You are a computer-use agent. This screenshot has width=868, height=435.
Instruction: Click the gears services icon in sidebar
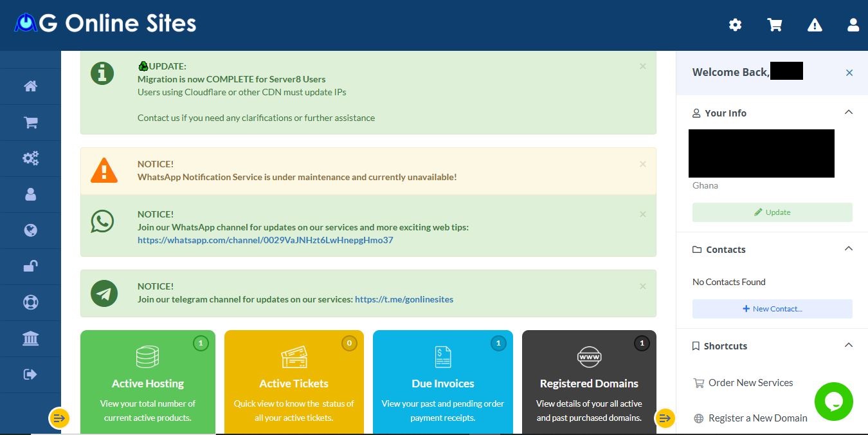[x=30, y=158]
